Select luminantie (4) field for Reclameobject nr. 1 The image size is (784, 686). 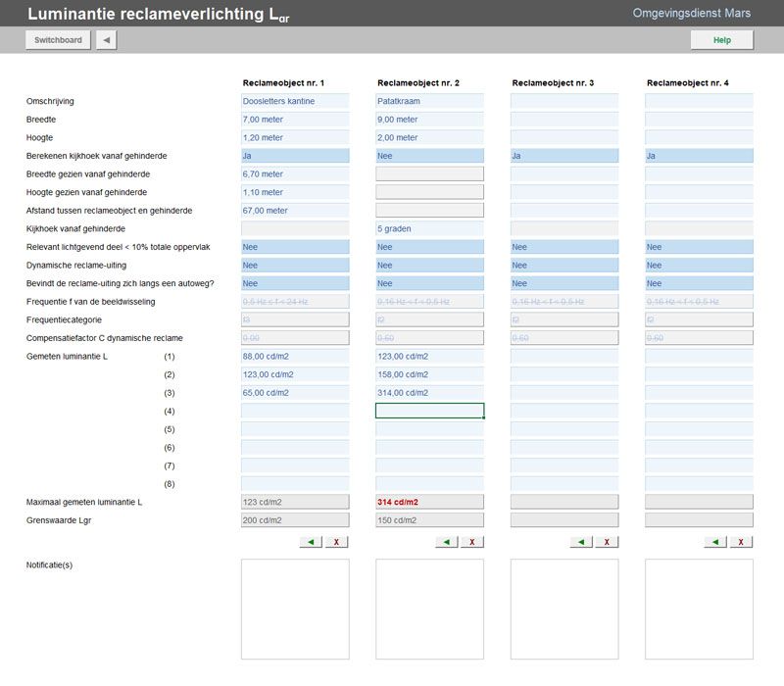point(295,411)
